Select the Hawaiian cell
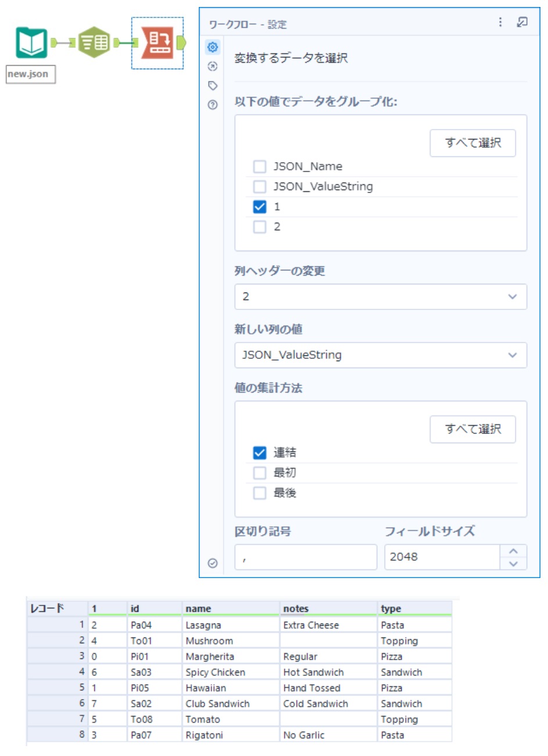Viewport: 548px width, 756px height. click(x=231, y=688)
